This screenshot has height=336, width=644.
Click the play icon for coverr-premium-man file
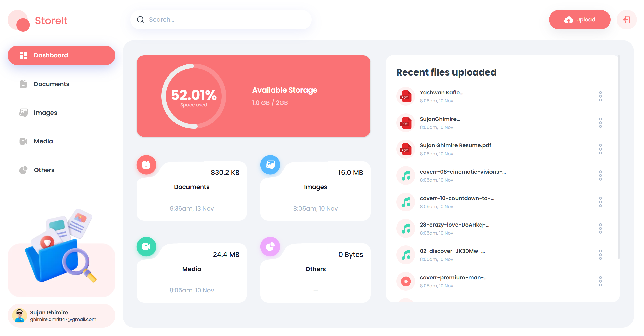pyautogui.click(x=406, y=281)
